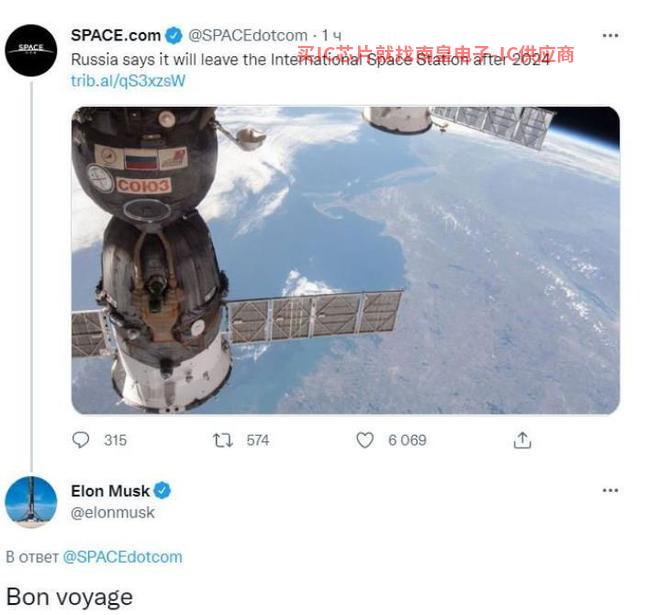Click the @elonmusk handle
Screen dimensions: 660x615
tap(112, 513)
